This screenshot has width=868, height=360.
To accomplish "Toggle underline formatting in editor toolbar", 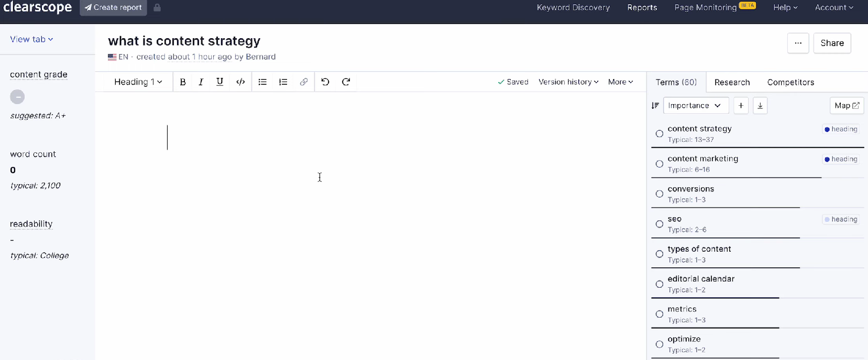I will pos(219,82).
